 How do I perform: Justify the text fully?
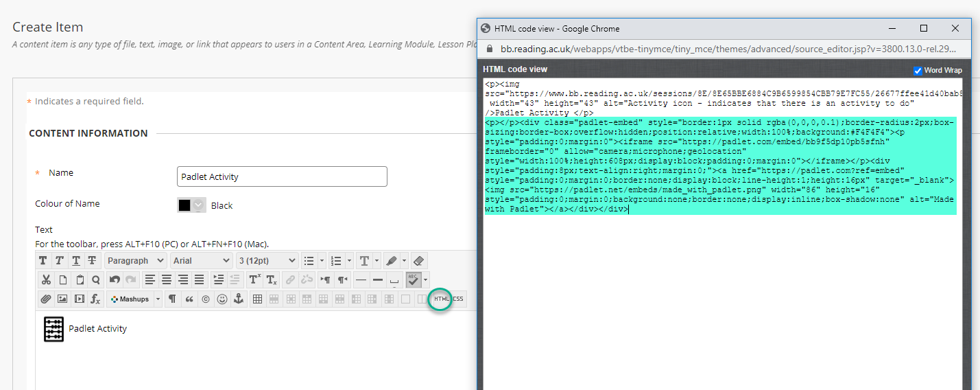(x=200, y=279)
